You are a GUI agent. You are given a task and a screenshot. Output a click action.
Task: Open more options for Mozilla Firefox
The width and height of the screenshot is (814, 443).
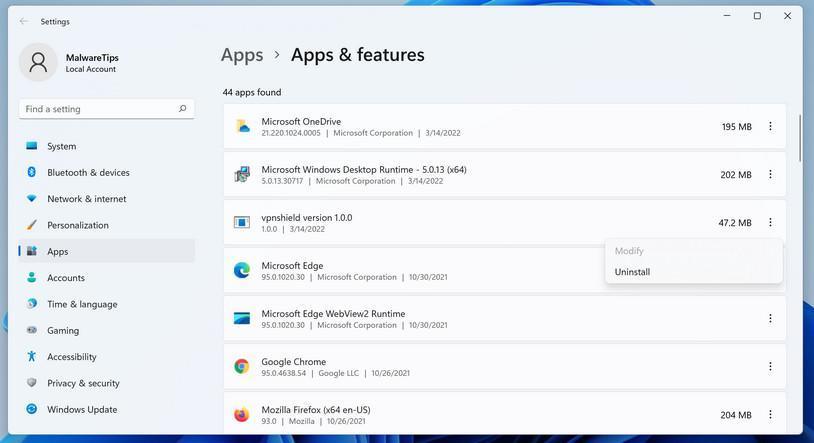[x=770, y=414]
